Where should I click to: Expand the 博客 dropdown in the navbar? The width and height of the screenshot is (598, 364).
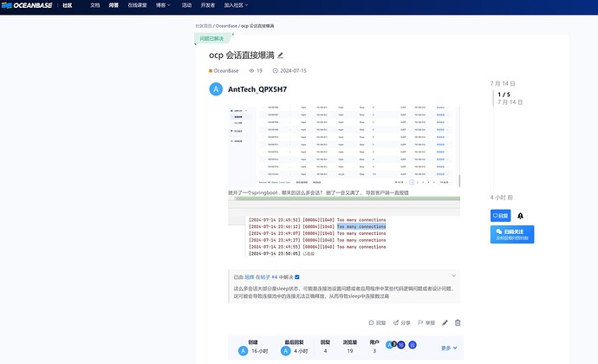(x=163, y=5)
